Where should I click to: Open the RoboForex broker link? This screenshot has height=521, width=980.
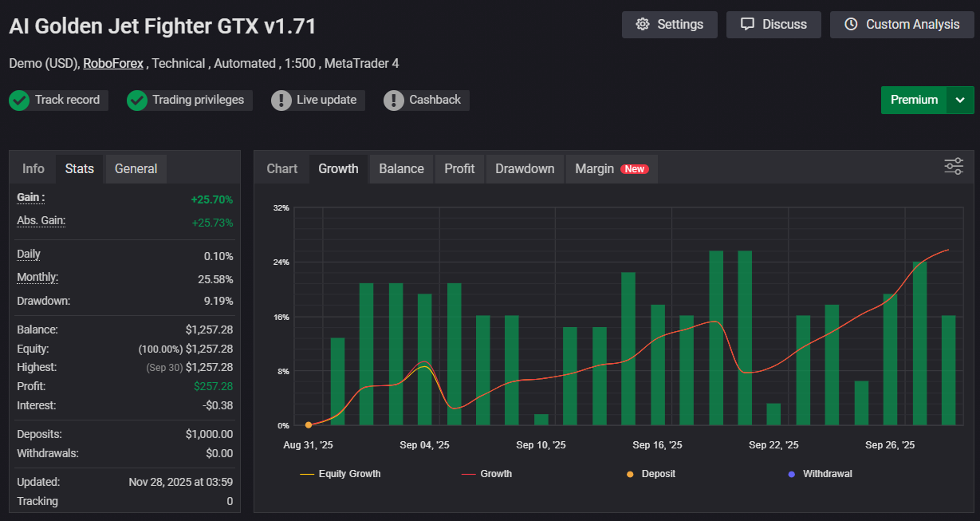(115, 63)
